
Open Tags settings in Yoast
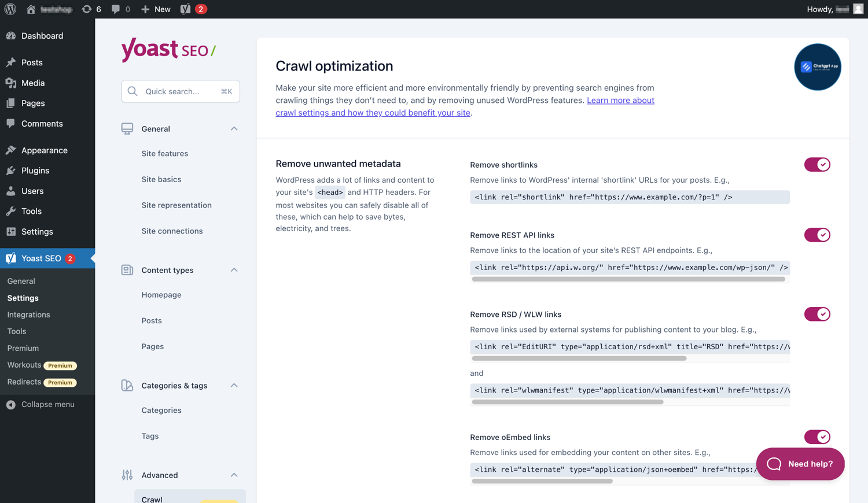[150, 436]
